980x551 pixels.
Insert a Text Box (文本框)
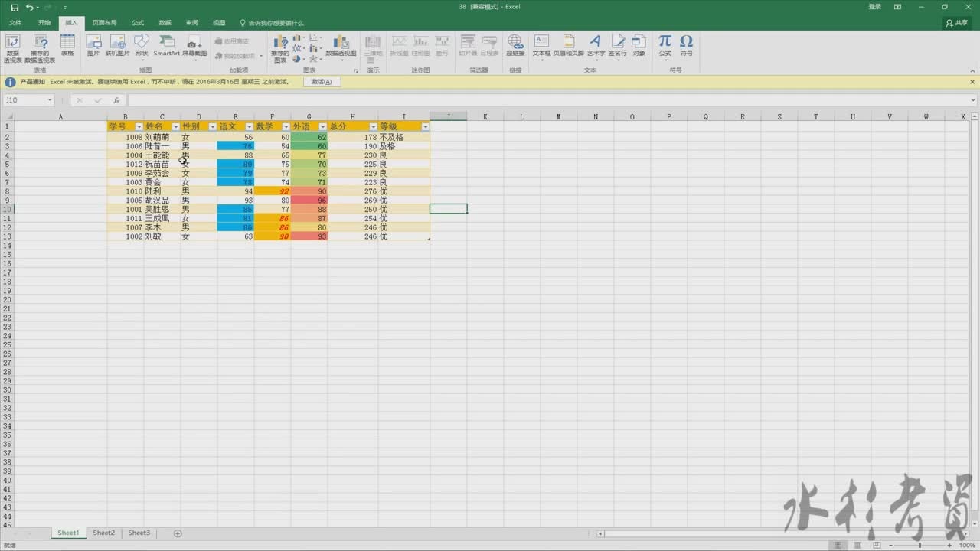(541, 46)
